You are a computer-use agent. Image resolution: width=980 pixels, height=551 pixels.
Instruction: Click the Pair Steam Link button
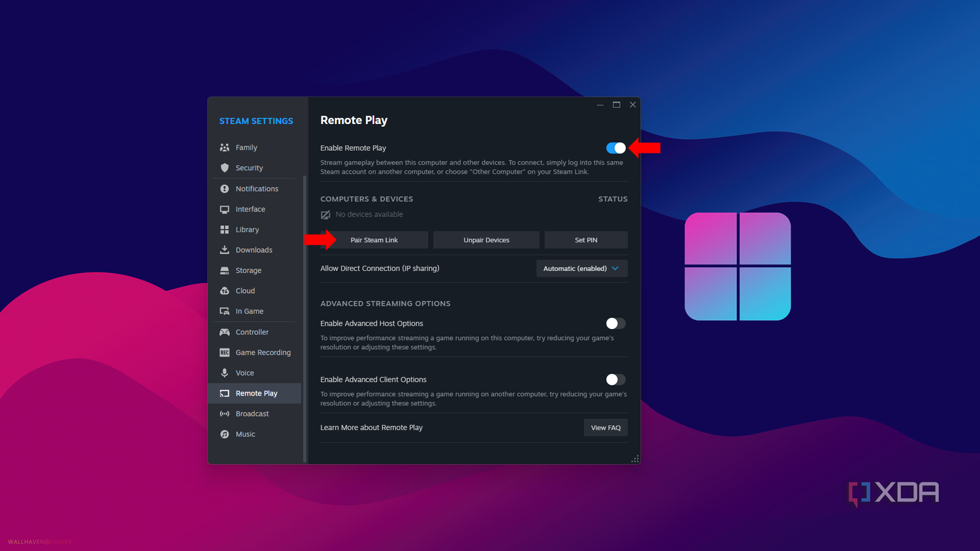click(374, 240)
